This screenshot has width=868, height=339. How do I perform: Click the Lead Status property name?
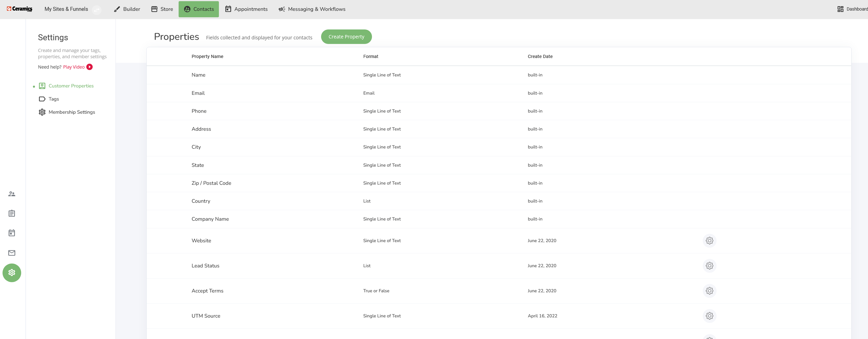click(x=206, y=266)
